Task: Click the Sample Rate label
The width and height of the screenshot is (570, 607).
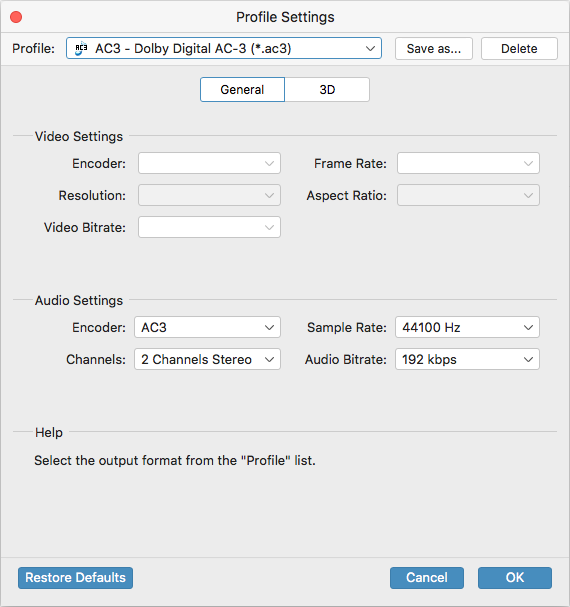Action: click(x=347, y=328)
